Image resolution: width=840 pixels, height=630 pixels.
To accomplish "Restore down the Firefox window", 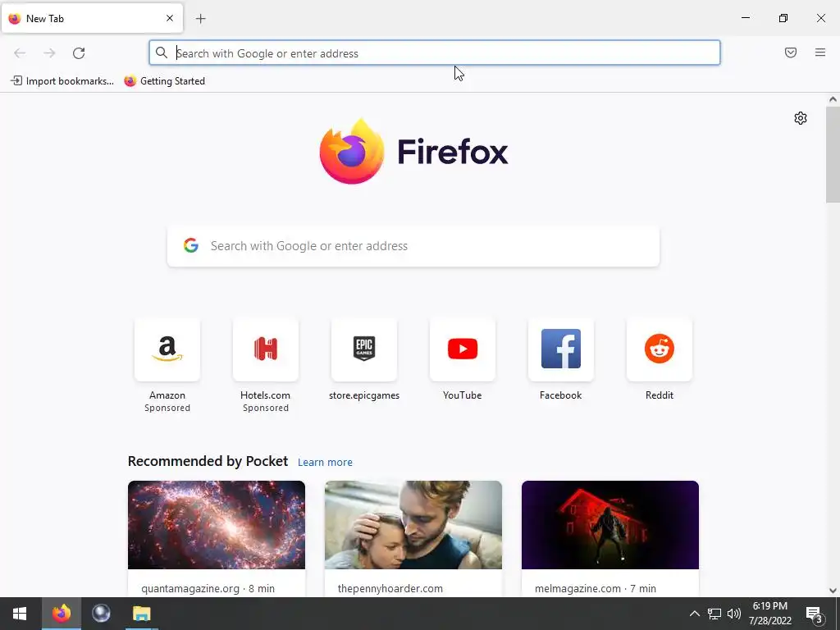I will 783,18.
